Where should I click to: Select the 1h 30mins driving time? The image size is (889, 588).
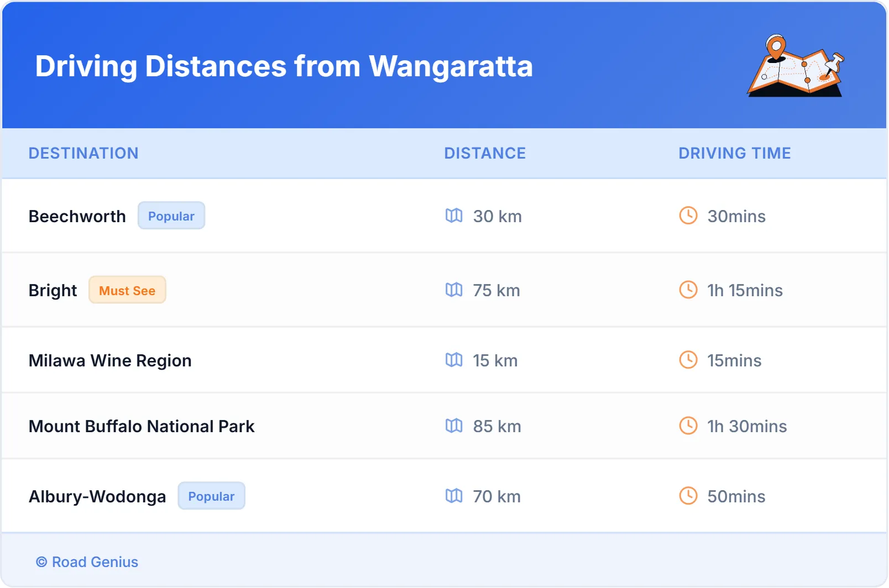click(747, 426)
